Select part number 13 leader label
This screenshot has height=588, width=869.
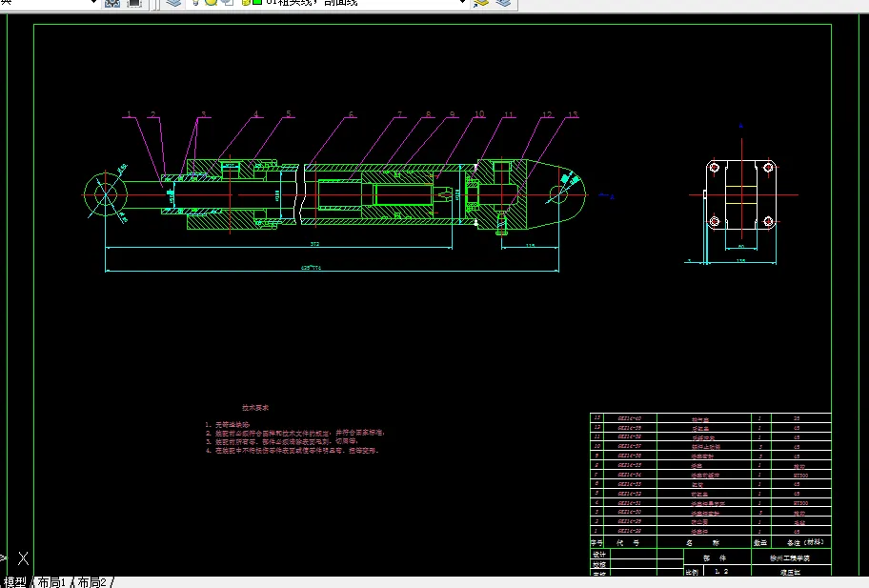(x=572, y=114)
